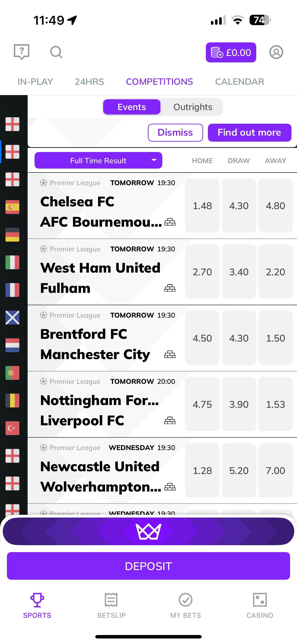Open the help chat icon
Viewport: 297px width, 644px height.
(21, 52)
